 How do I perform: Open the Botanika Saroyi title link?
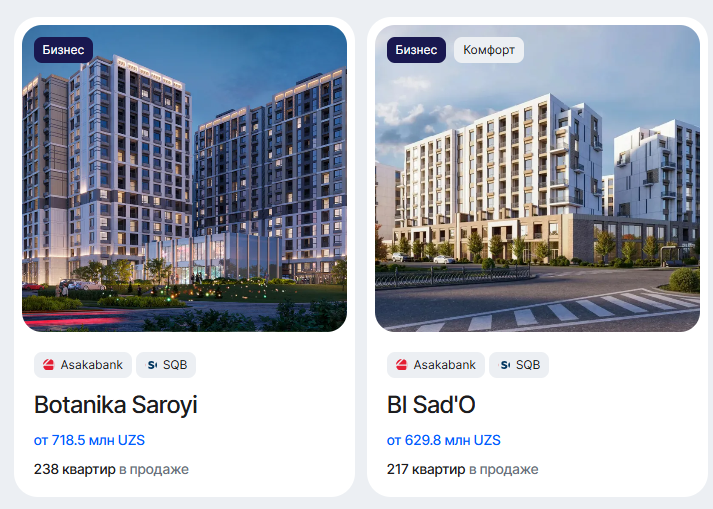pos(115,404)
